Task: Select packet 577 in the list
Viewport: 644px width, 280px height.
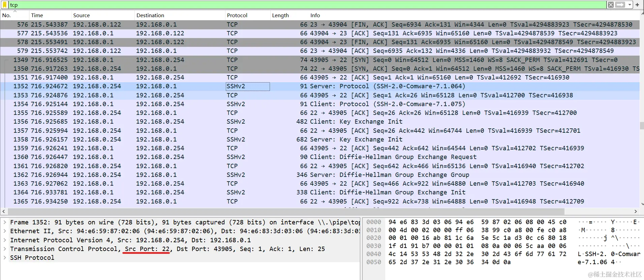Action: (320, 33)
